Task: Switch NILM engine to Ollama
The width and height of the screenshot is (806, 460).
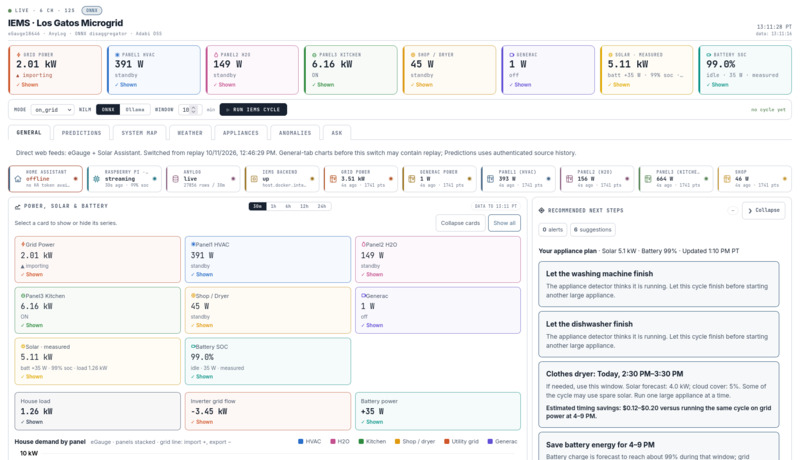Action: tap(135, 109)
